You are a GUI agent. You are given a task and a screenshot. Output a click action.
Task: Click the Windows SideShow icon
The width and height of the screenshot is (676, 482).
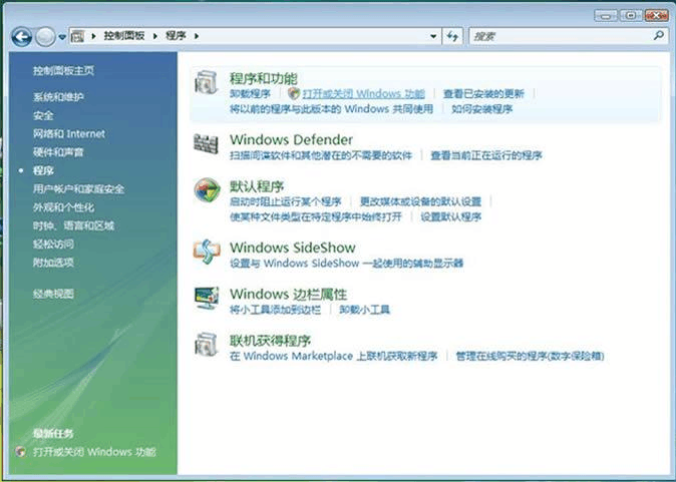[x=206, y=252]
